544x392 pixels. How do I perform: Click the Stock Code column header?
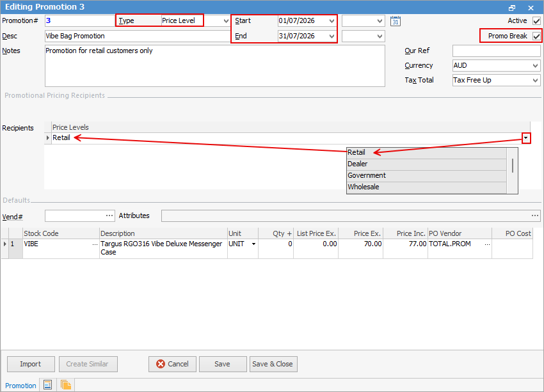[x=61, y=233]
